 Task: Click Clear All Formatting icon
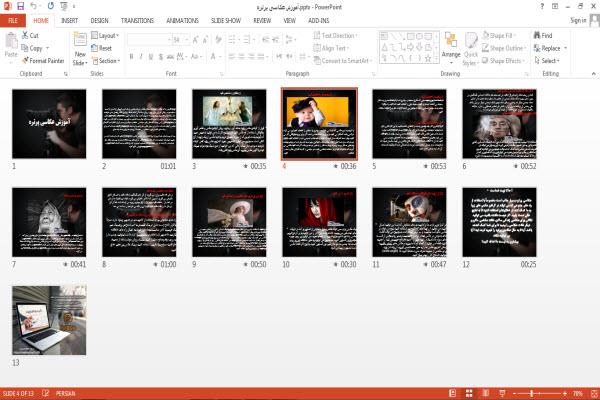coord(218,39)
